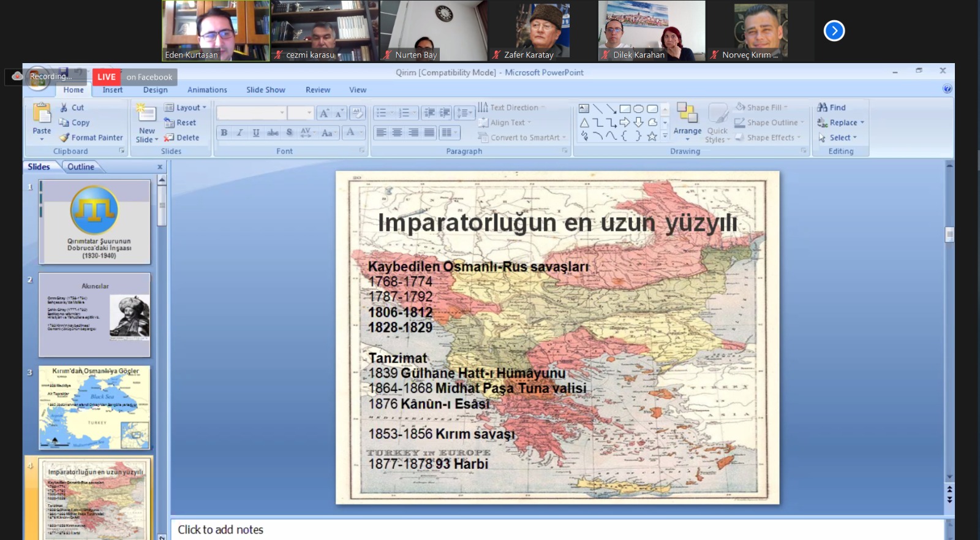Open Find with the binoculars icon

tap(822, 107)
